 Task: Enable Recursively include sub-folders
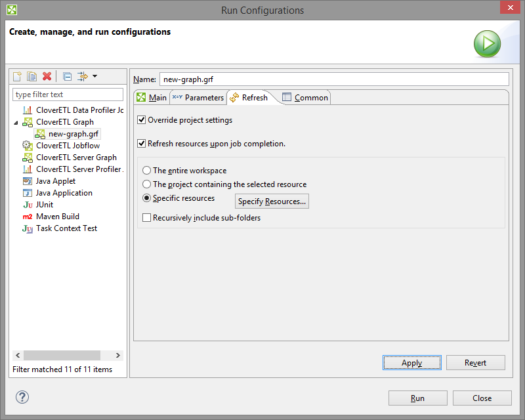(147, 218)
